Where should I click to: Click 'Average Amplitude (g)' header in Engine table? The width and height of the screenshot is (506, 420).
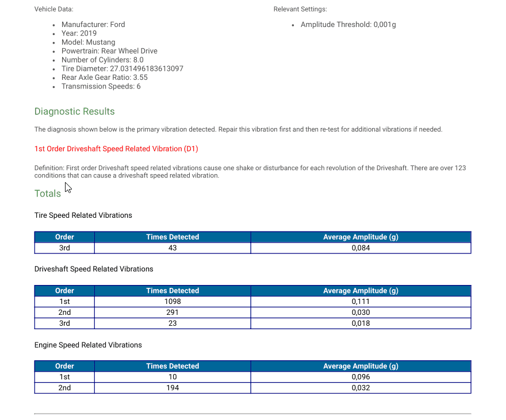(361, 366)
